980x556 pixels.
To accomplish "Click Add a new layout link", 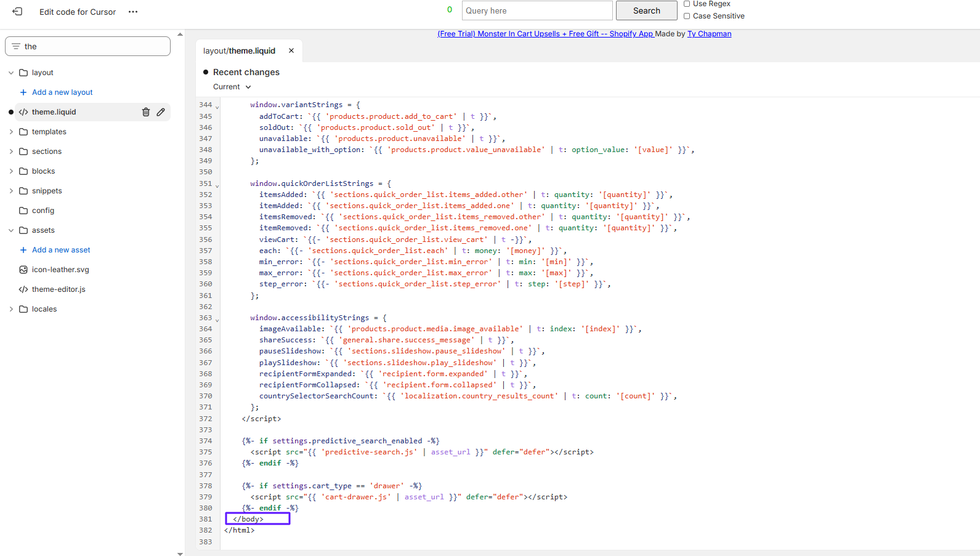I will [x=62, y=92].
